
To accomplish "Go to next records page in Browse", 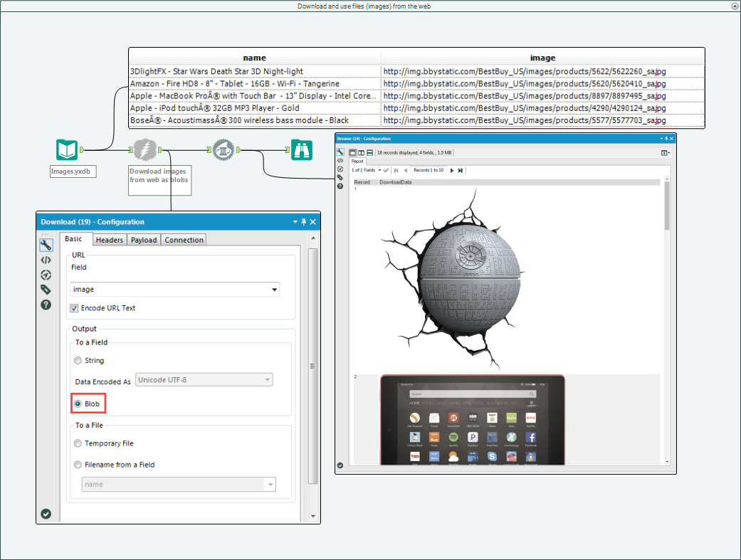I will pos(451,171).
